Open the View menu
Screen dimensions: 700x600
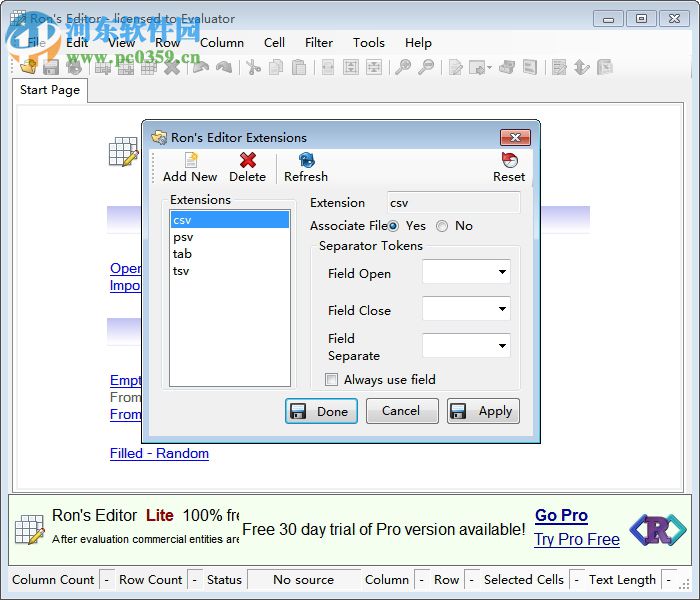point(121,42)
